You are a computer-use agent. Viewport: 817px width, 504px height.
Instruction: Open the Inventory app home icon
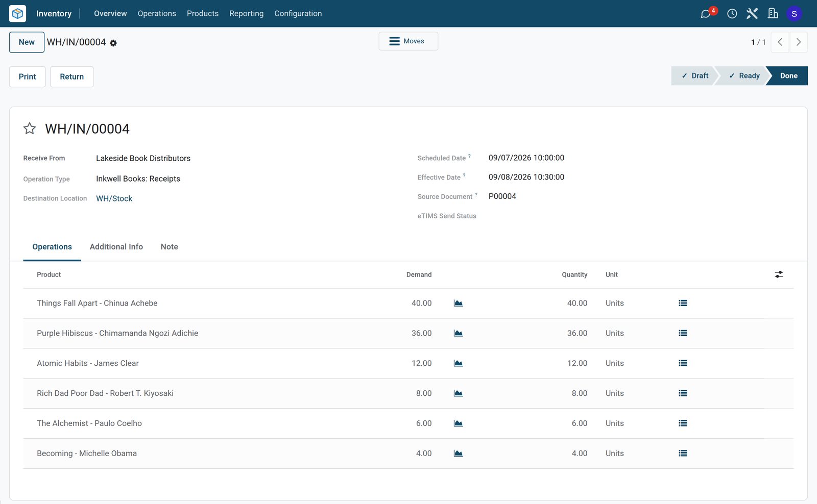(17, 13)
